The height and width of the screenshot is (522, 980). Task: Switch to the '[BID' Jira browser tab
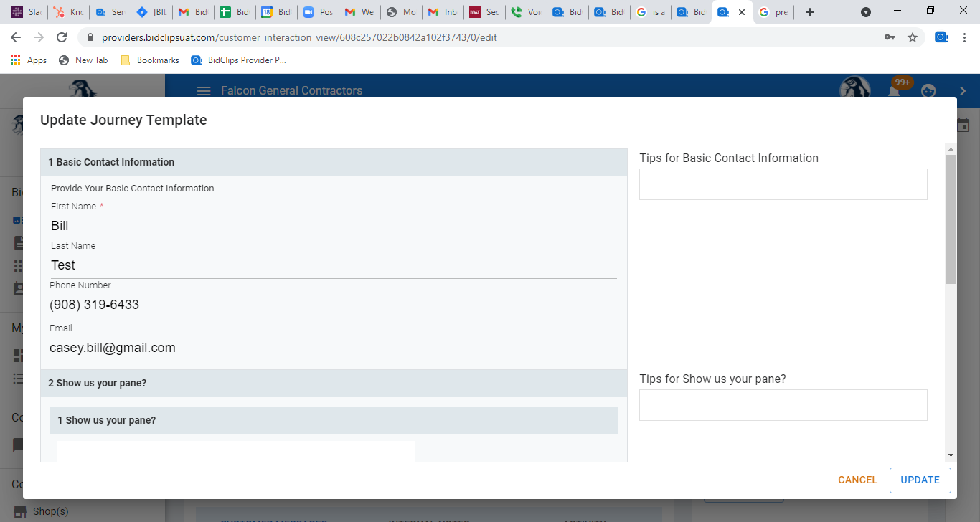(151, 12)
